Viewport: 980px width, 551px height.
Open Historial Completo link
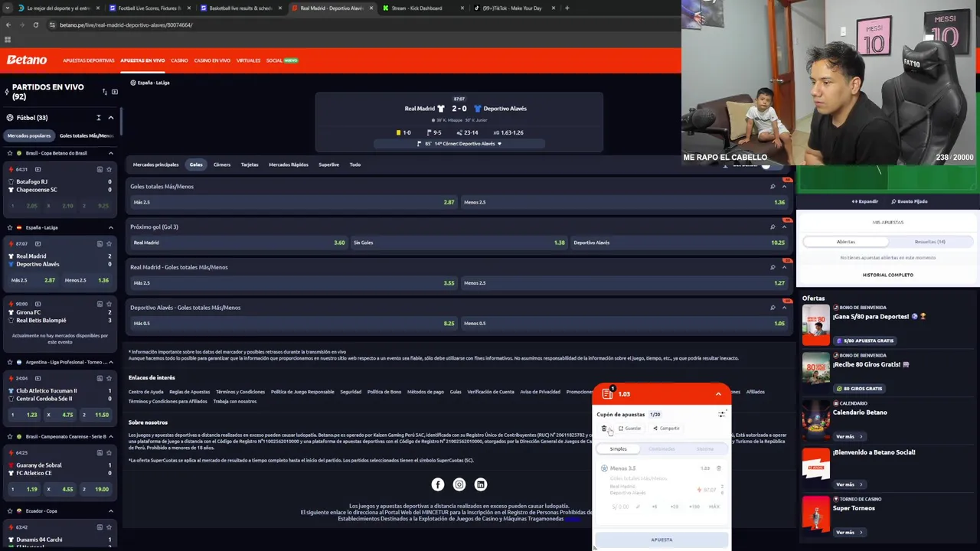tap(888, 275)
